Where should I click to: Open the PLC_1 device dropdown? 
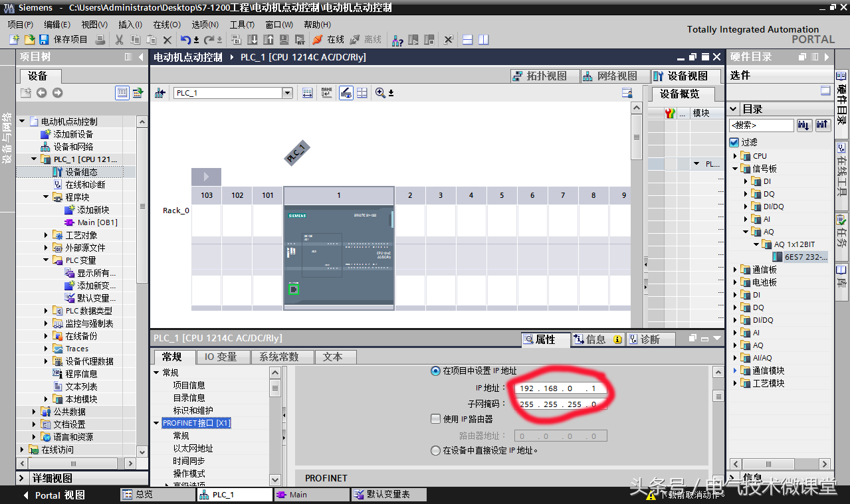(x=288, y=93)
